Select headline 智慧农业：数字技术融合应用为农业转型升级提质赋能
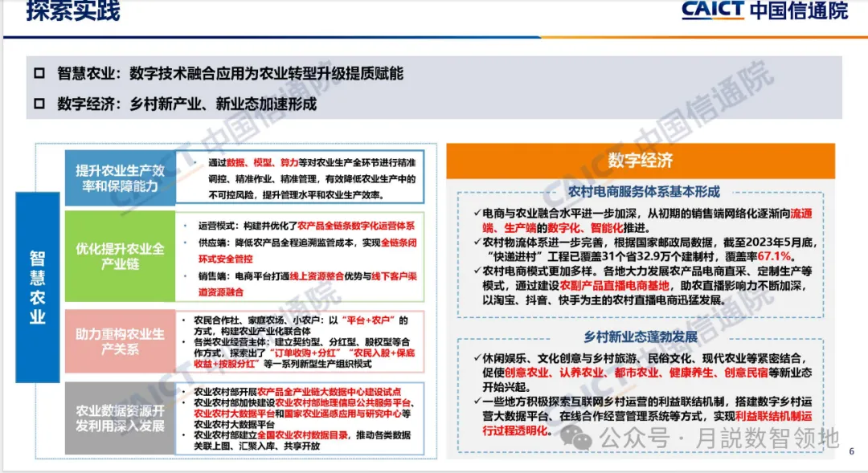Viewport: 868px width, 473px height. coord(230,73)
